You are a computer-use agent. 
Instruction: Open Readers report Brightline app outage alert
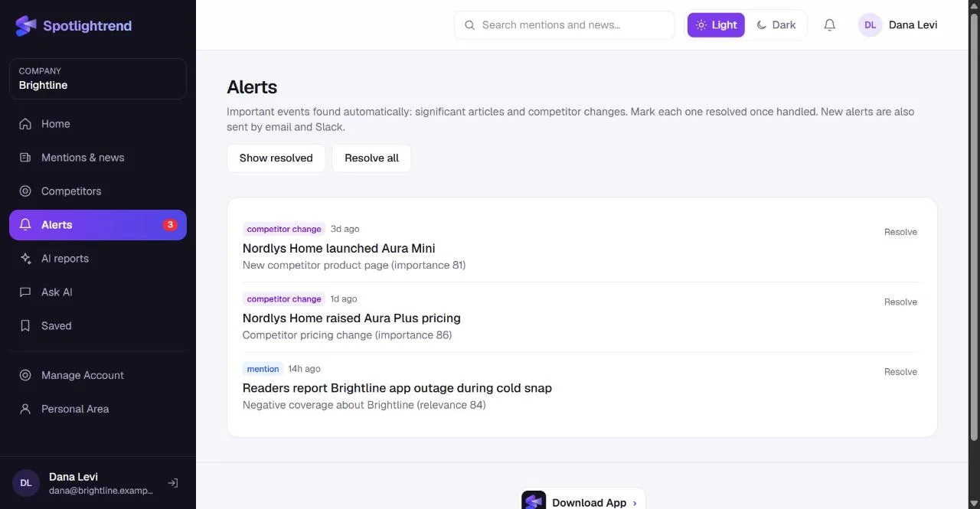point(397,388)
